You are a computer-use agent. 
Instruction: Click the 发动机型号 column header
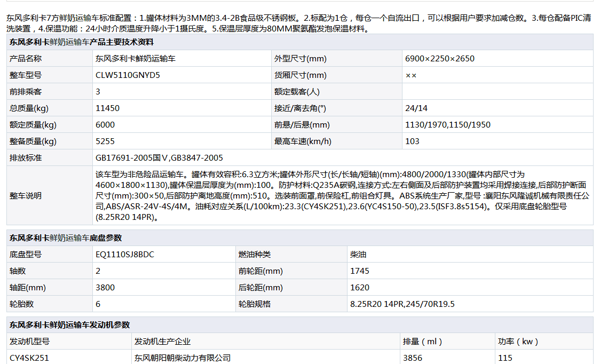click(29, 341)
